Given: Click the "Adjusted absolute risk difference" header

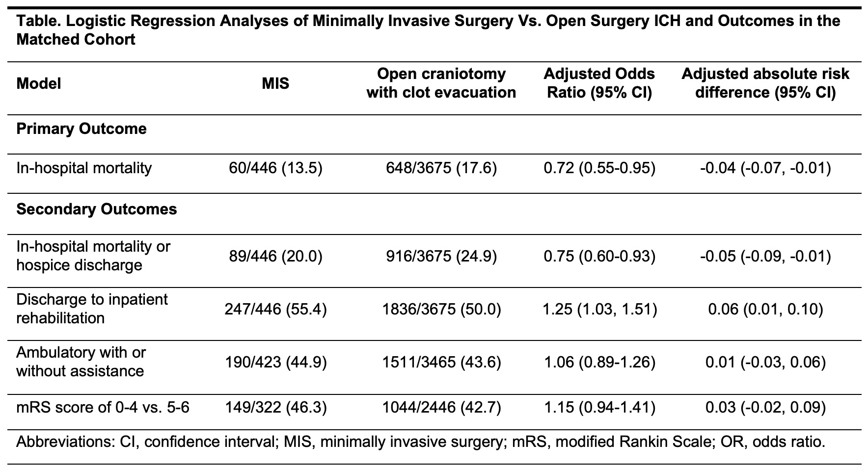Looking at the screenshot, I should [x=765, y=83].
